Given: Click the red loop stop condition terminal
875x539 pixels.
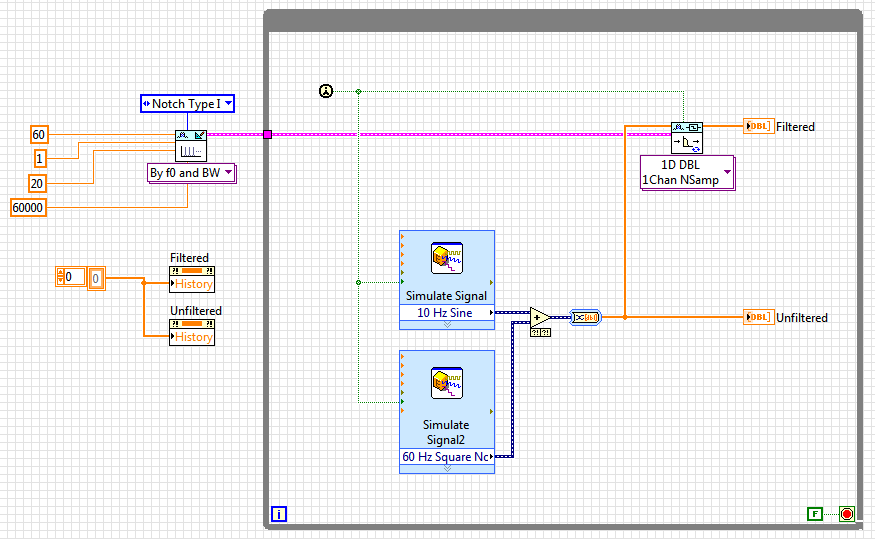Looking at the screenshot, I should coord(847,514).
